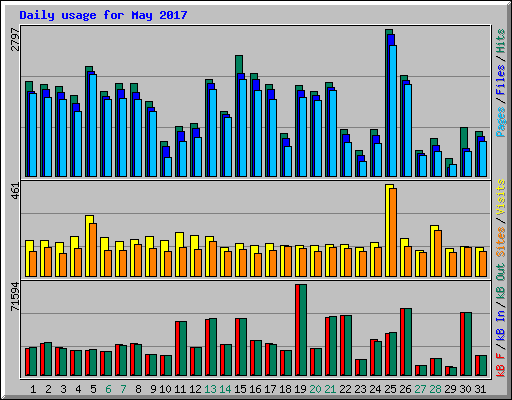Click day 25 on the x-axis

point(390,389)
